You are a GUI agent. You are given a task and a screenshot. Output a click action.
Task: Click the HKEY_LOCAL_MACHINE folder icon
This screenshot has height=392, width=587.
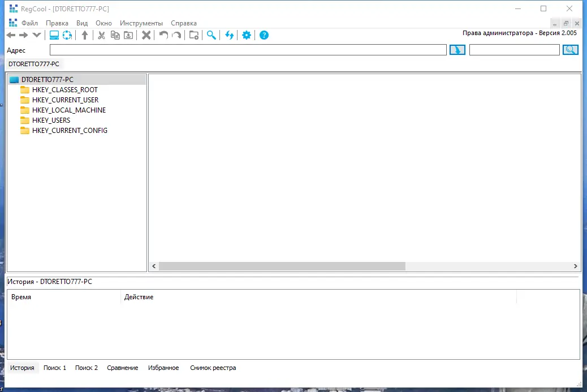pos(25,110)
